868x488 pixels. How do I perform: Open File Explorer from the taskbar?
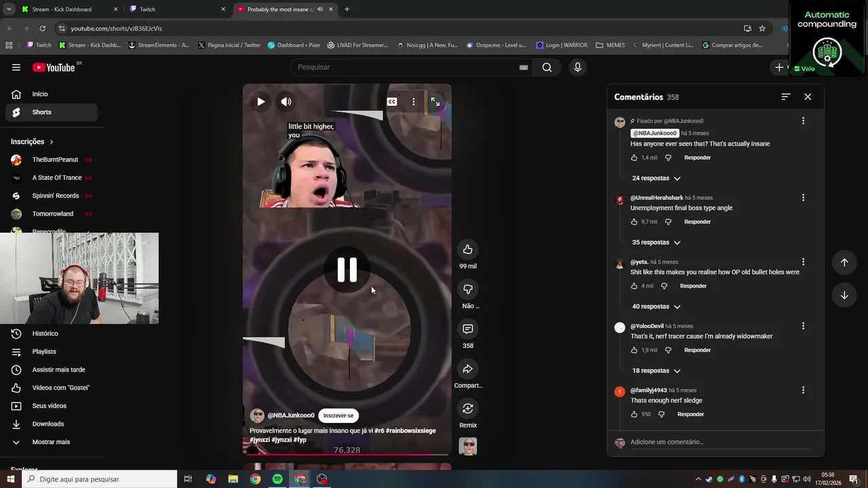[233, 479]
